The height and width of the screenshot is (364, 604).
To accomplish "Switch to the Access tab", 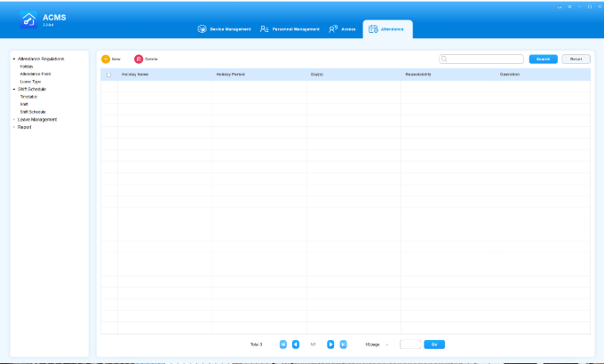I will pos(342,29).
